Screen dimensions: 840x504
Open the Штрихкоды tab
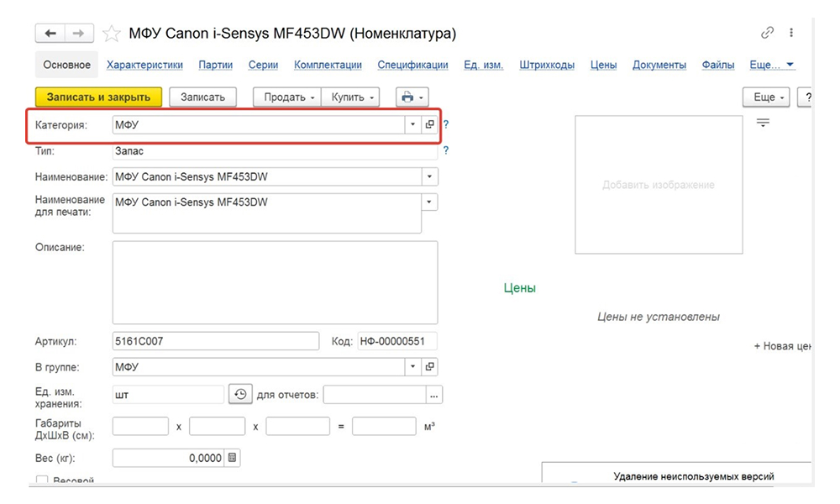[547, 65]
